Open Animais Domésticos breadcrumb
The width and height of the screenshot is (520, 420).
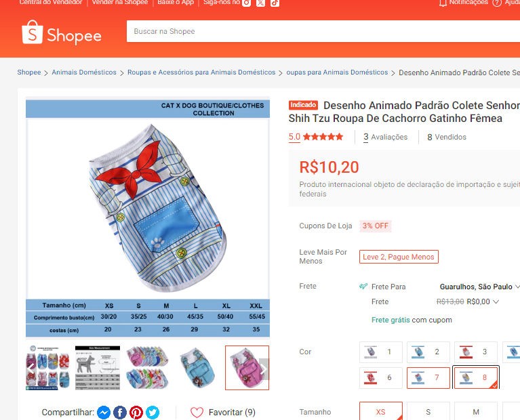click(84, 72)
